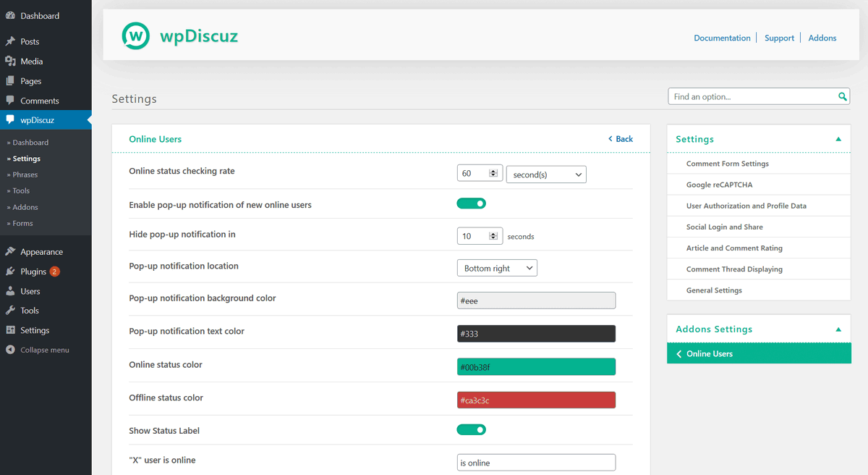Turn off Show Status Label

pyautogui.click(x=471, y=429)
